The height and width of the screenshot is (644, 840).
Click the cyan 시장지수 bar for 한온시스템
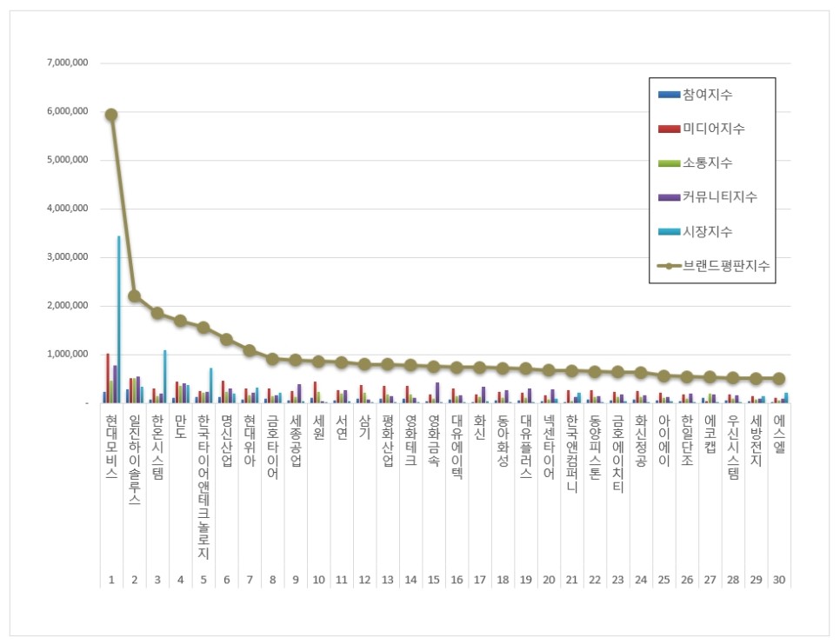coord(165,376)
